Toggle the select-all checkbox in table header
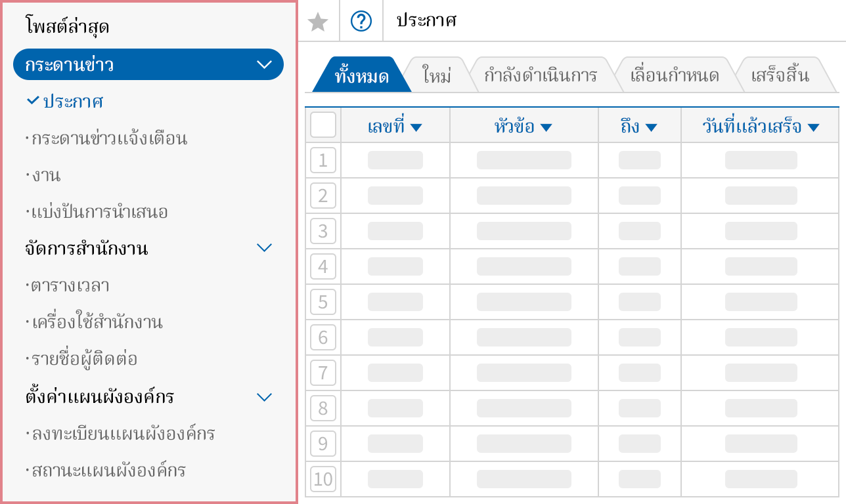846x504 pixels. pyautogui.click(x=323, y=125)
